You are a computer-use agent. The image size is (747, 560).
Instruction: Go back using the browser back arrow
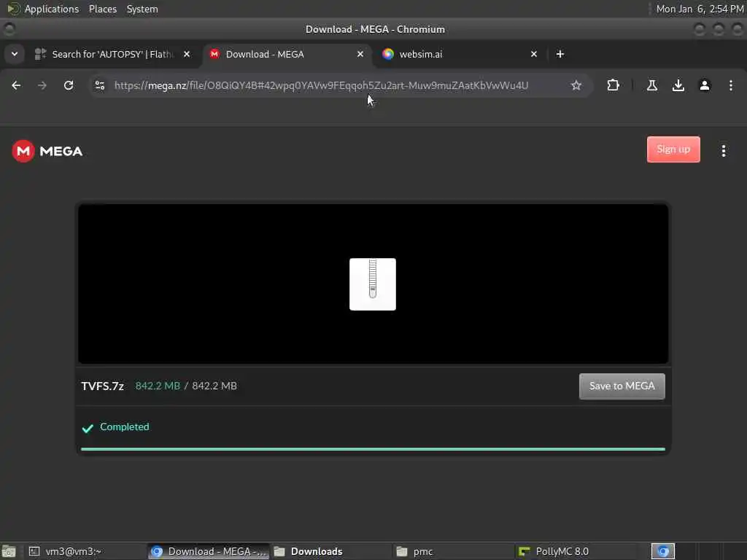[x=16, y=85]
